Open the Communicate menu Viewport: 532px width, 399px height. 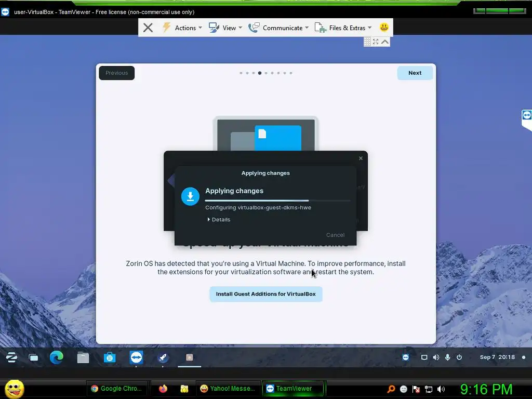(278, 28)
